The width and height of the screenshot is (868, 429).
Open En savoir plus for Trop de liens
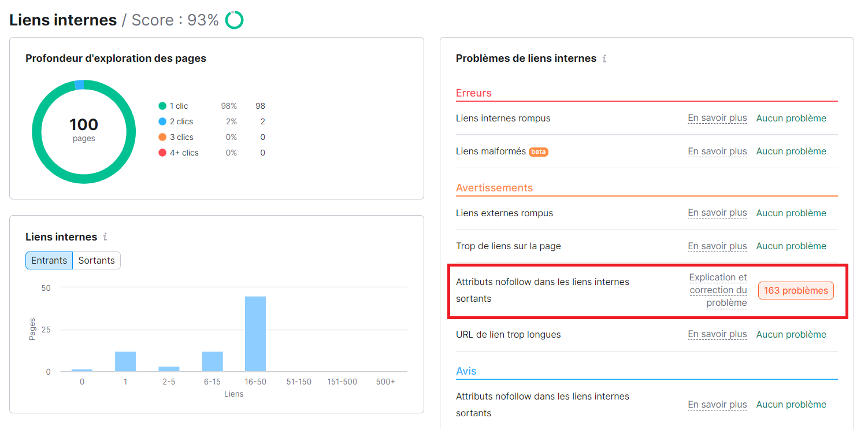coord(717,246)
